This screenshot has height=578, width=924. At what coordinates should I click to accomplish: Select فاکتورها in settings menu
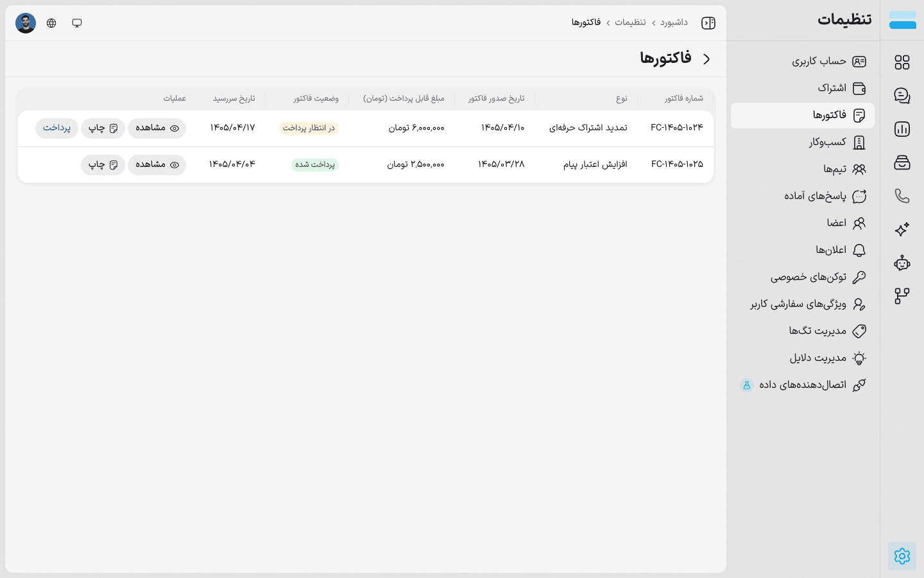point(803,116)
